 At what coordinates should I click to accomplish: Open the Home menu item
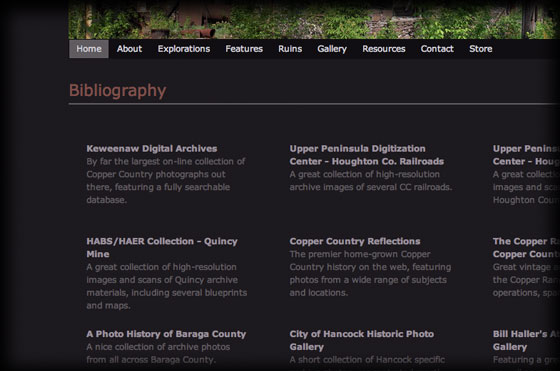tap(89, 49)
